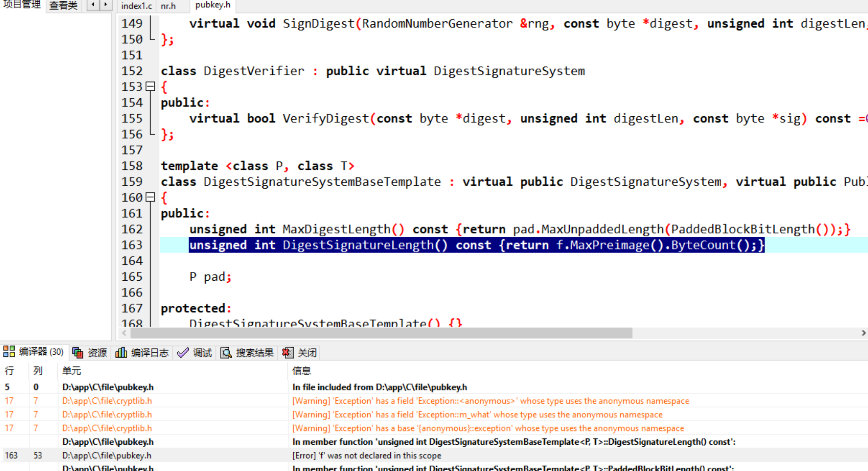Click the red close panel icon
This screenshot has height=471, width=868.
click(288, 353)
